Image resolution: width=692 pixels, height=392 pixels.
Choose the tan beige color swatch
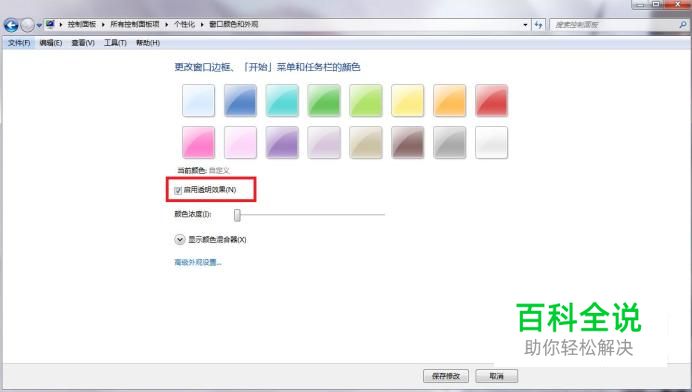[x=366, y=142]
